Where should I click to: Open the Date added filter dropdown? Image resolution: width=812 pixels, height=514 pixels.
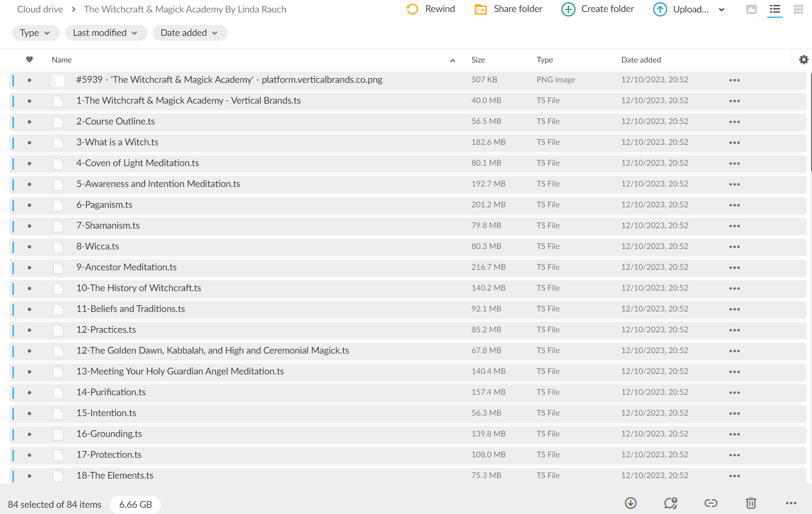(x=190, y=33)
